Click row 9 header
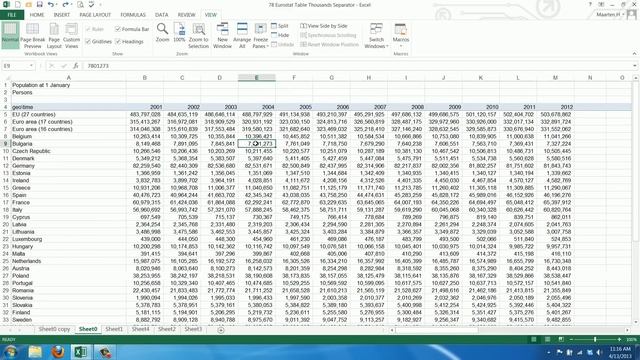The image size is (640, 360). pos(5,144)
